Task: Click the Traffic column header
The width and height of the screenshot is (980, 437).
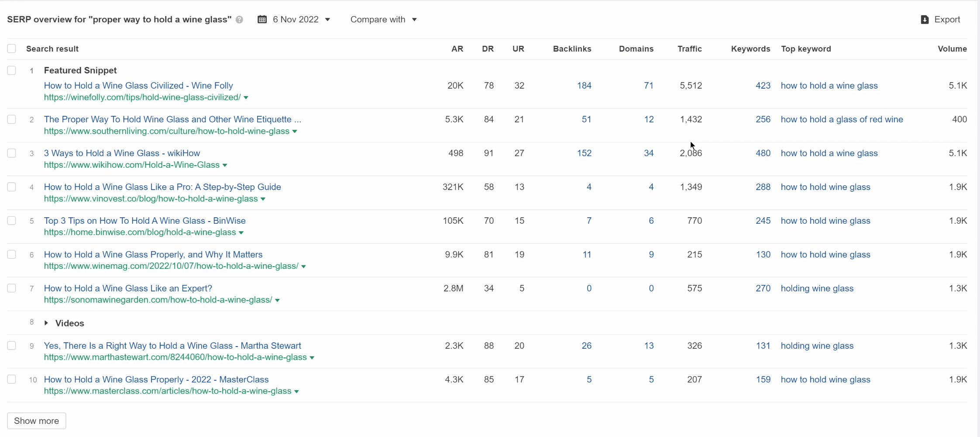Action: [689, 49]
